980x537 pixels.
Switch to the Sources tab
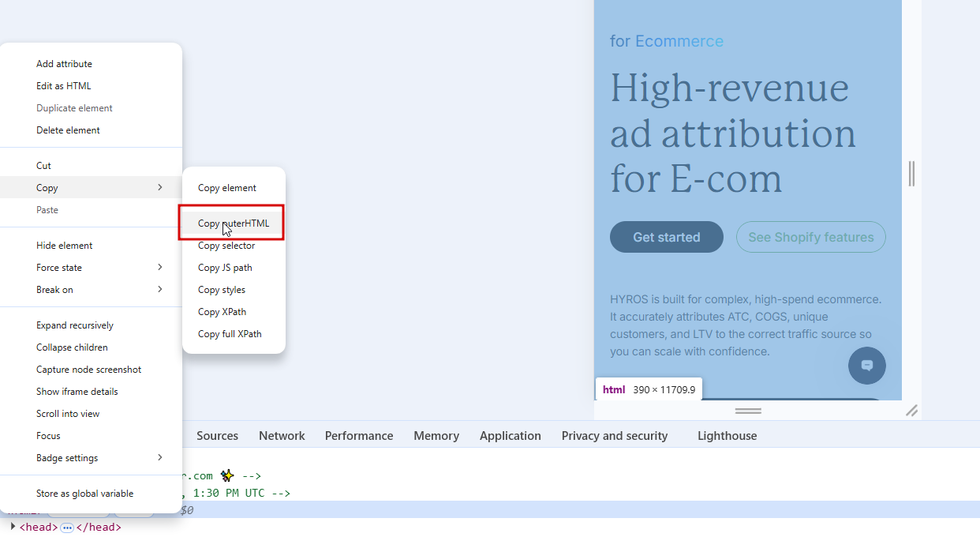coord(217,436)
